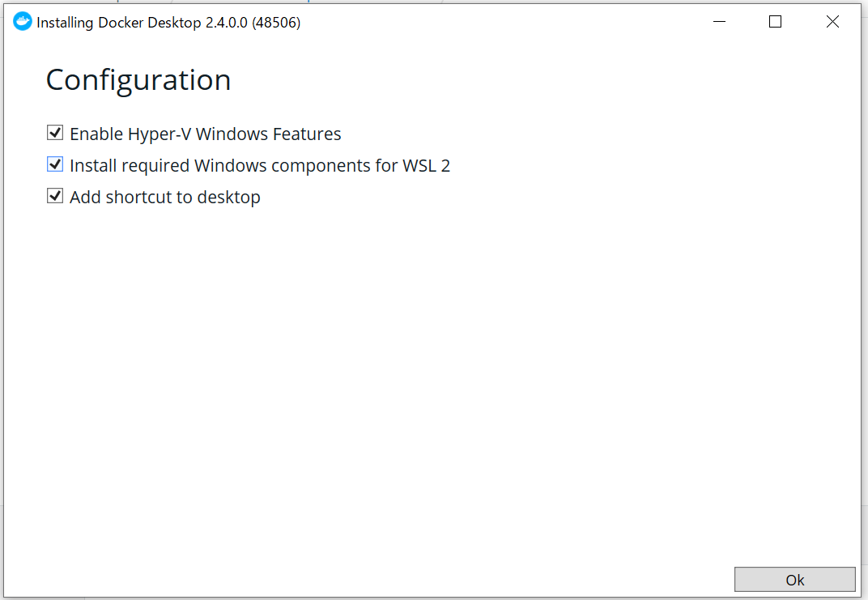Close the Docker Desktop installer window
This screenshot has width=868, height=600.
point(832,22)
